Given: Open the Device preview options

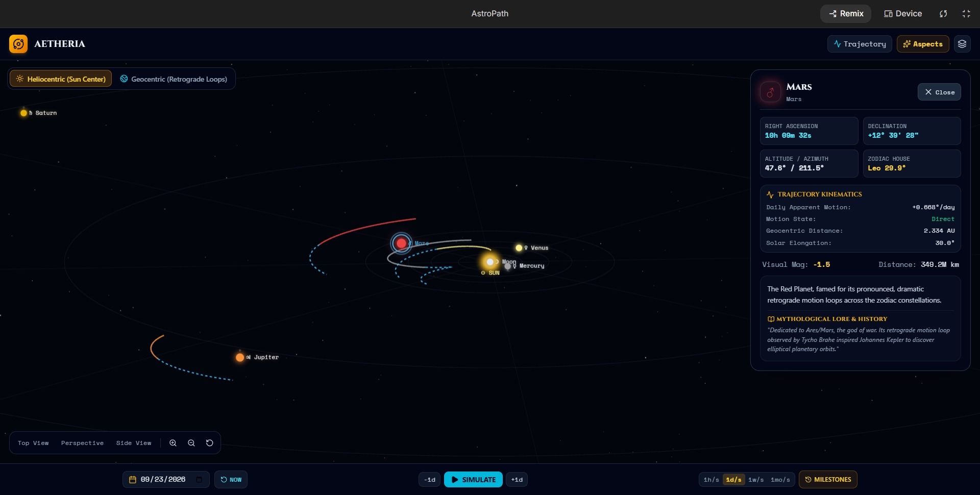Looking at the screenshot, I should coord(903,14).
